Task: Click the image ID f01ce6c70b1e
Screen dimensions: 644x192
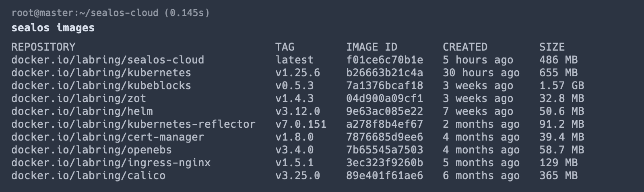Action: 384,60
